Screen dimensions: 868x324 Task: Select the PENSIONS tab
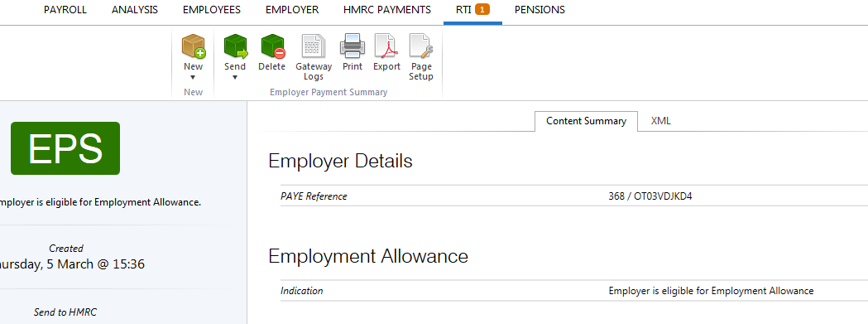tap(540, 10)
